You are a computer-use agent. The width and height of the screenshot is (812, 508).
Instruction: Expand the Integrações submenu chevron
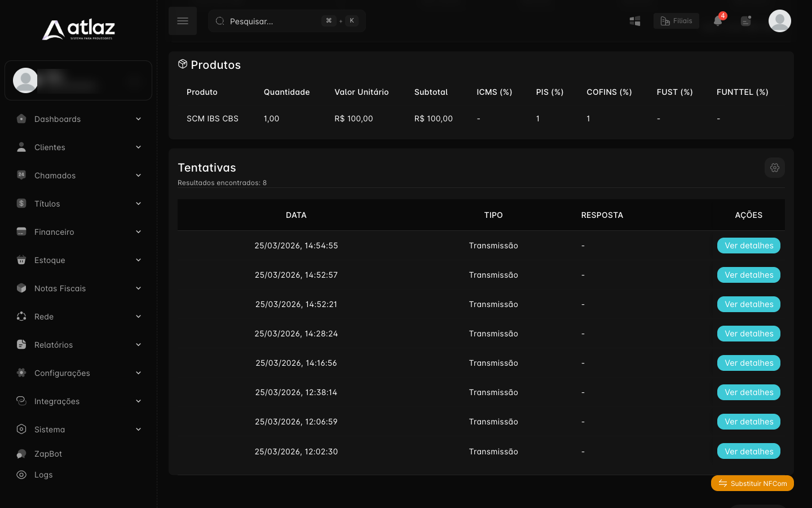pos(138,401)
